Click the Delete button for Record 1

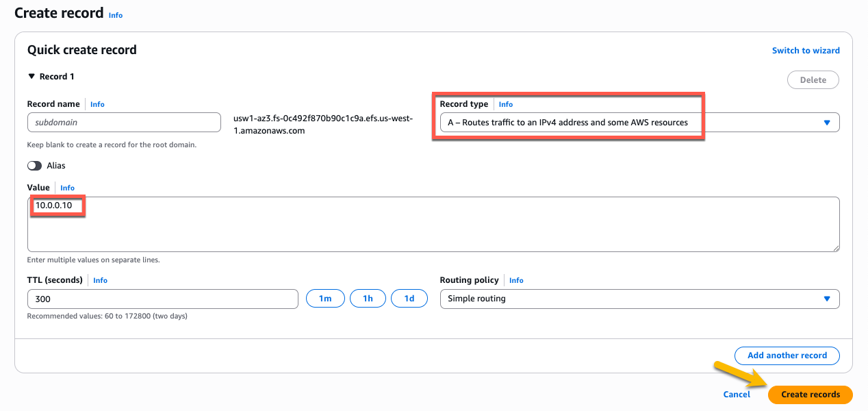pos(813,79)
